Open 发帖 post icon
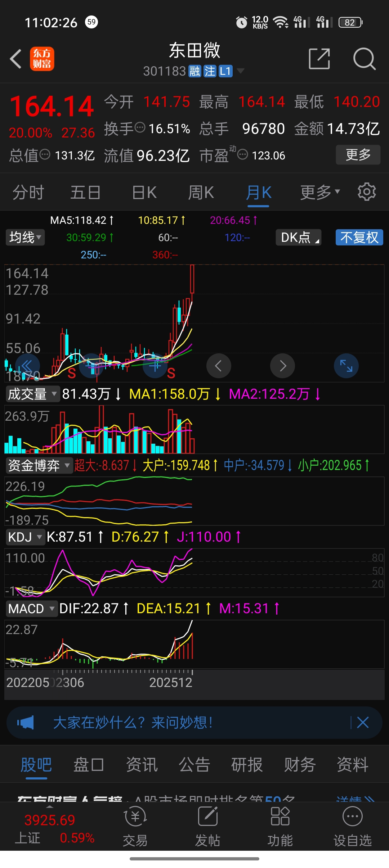389x868 pixels. [208, 826]
